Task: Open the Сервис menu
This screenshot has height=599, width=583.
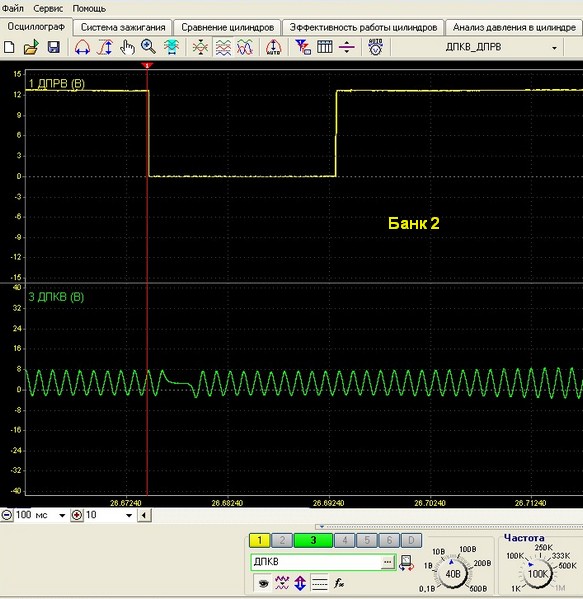Action: pos(48,8)
